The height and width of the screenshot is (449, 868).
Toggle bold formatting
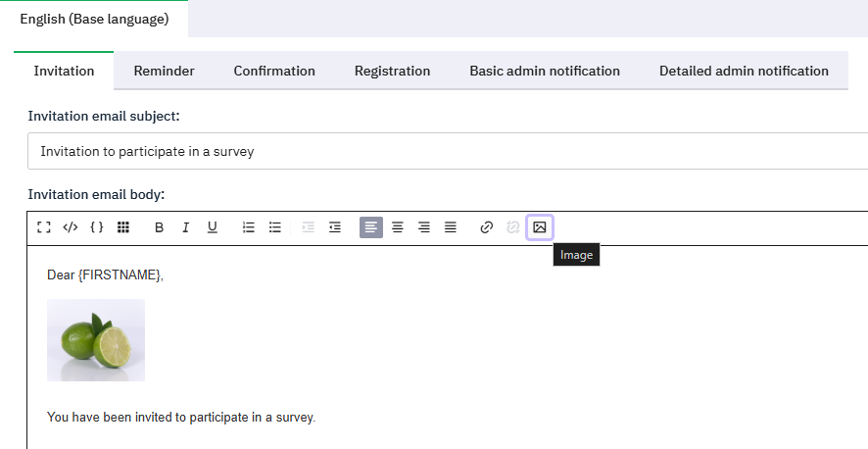pyautogui.click(x=159, y=227)
